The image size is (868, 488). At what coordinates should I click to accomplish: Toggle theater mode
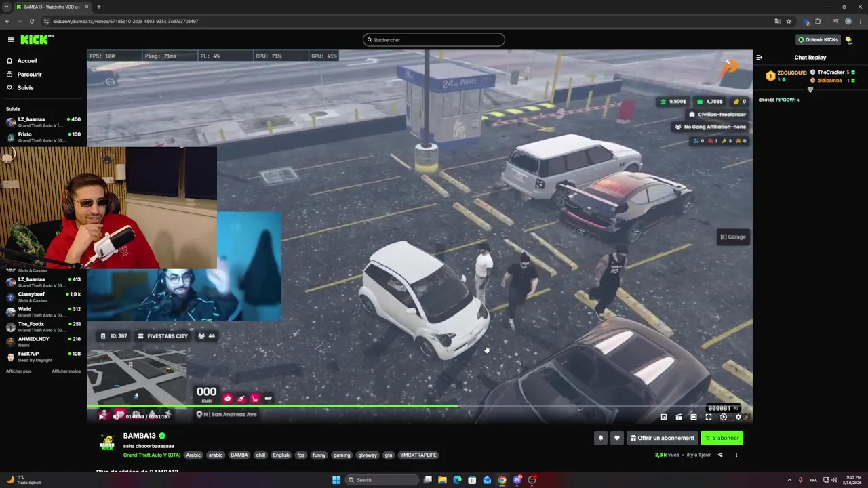[694, 417]
